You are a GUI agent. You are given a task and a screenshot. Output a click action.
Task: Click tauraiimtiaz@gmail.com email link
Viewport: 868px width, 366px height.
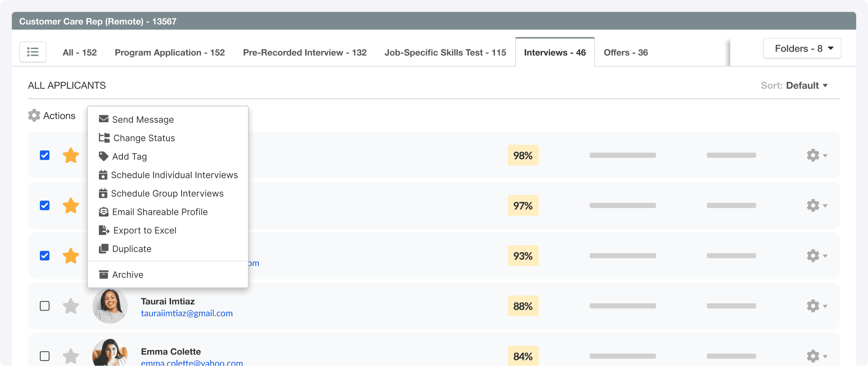pyautogui.click(x=187, y=313)
